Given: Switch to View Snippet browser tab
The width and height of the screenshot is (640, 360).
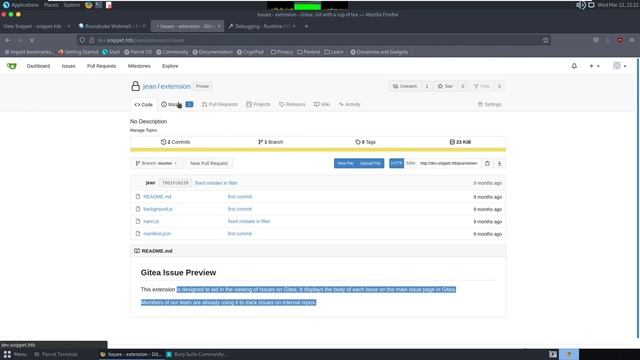Looking at the screenshot, I should (32, 26).
